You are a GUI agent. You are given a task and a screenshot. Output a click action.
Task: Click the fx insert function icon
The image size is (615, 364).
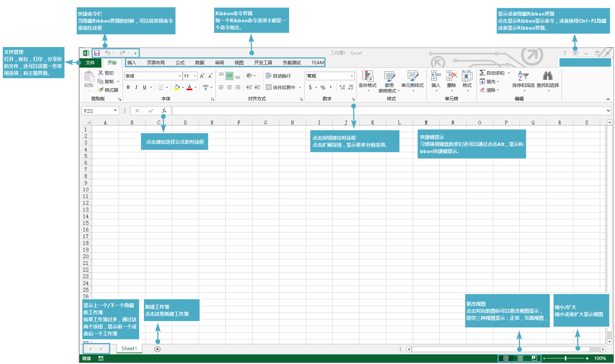(x=164, y=111)
